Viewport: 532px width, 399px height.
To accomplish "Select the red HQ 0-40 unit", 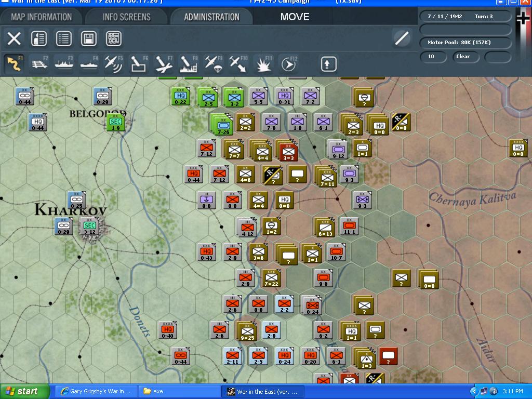I will pos(167,330).
